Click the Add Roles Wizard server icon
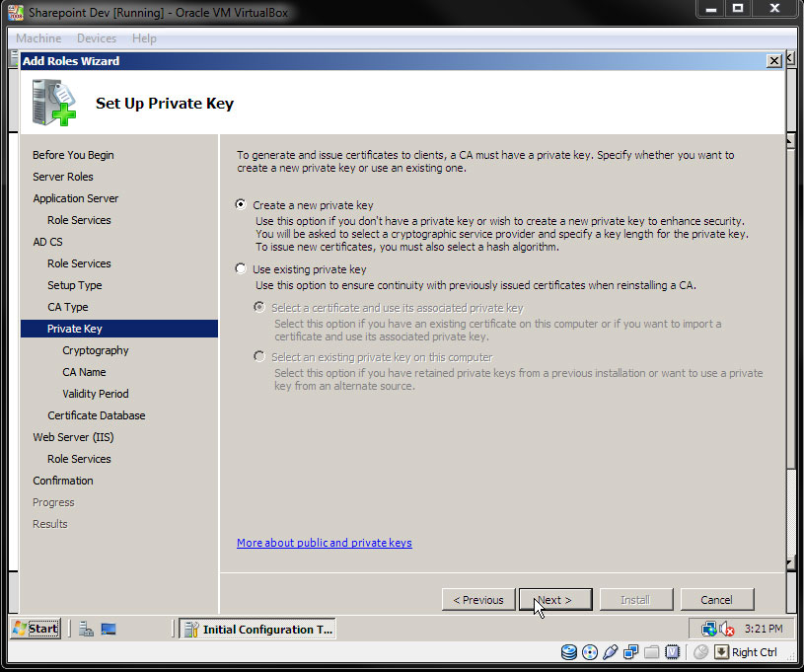 54,103
